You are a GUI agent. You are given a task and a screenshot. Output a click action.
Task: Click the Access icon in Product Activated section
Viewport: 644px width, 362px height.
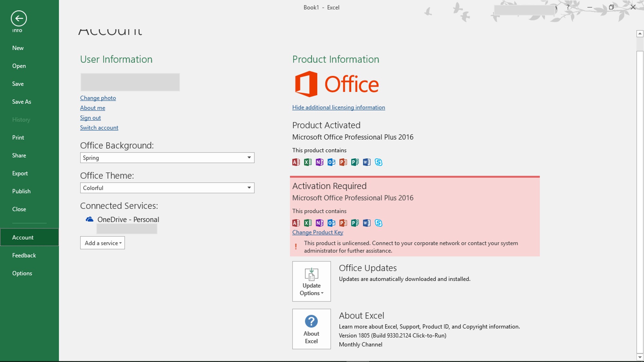tap(296, 162)
